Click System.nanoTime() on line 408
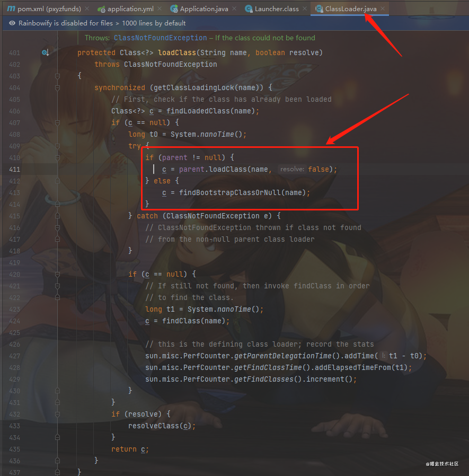The height and width of the screenshot is (476, 469). click(x=207, y=134)
